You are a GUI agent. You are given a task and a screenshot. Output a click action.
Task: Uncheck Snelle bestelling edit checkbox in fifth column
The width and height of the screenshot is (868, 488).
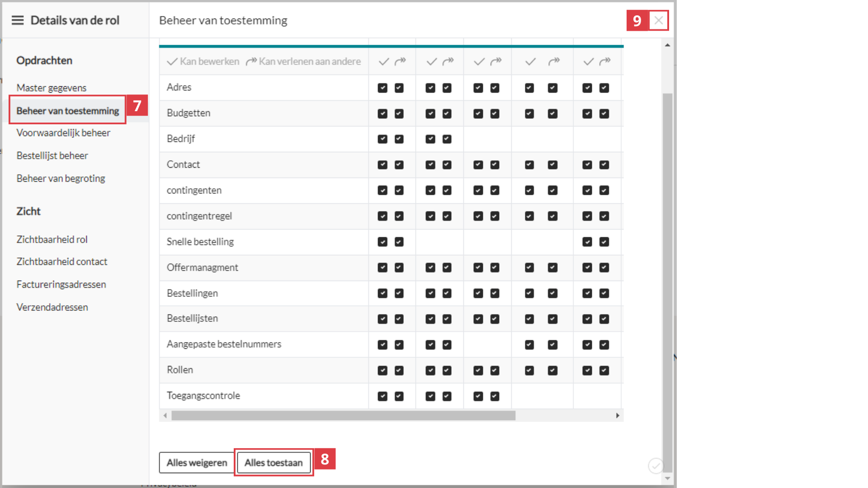pos(587,242)
